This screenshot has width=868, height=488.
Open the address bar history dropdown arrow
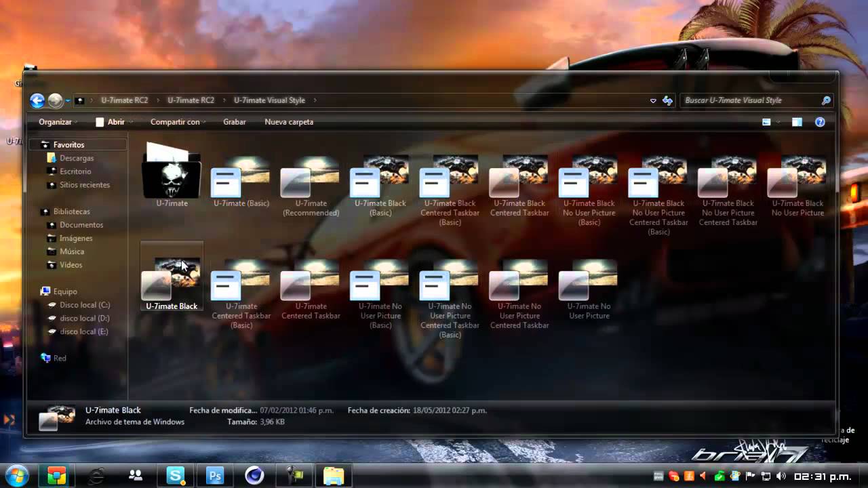tap(653, 100)
